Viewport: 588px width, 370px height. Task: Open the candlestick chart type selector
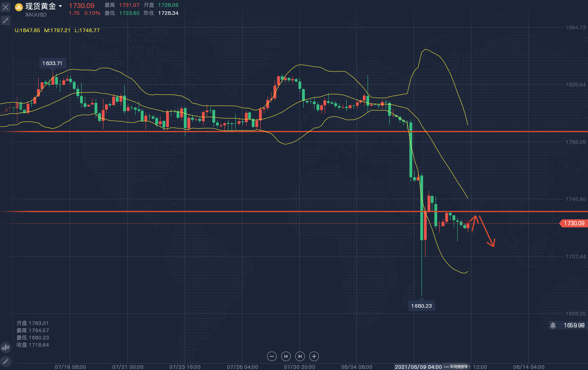[x=6, y=348]
